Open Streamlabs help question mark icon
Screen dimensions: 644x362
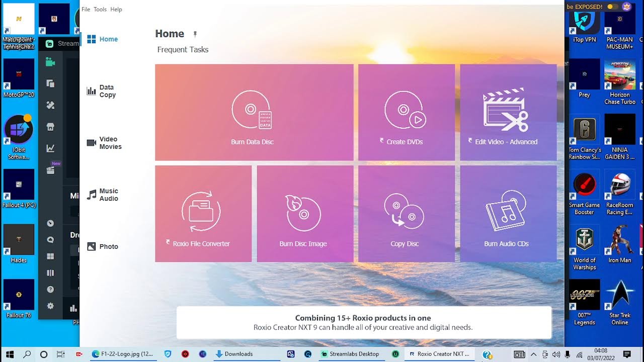click(50, 289)
